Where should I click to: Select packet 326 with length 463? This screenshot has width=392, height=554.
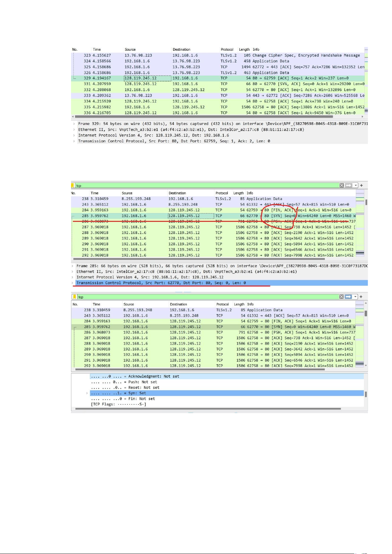coord(218,73)
